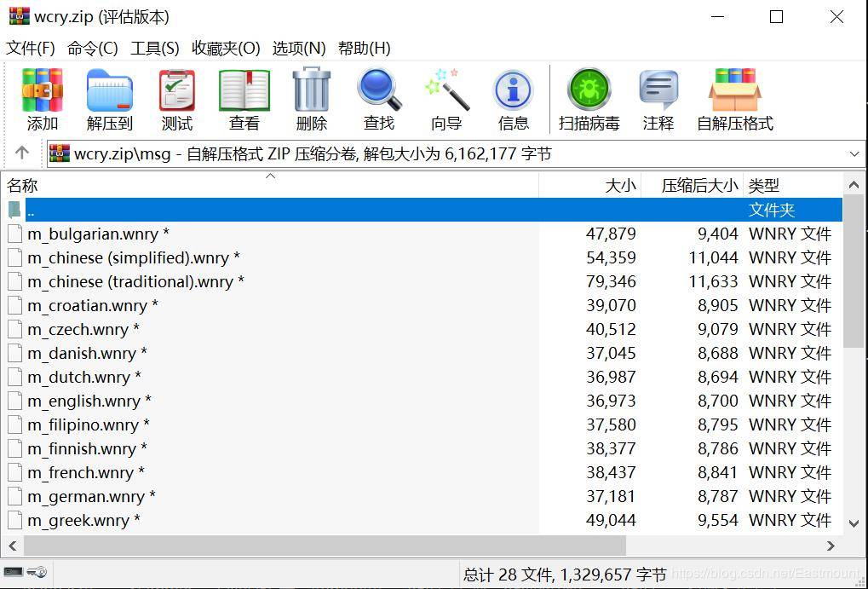Open the 文件(F) menu
The image size is (868, 589).
point(31,49)
